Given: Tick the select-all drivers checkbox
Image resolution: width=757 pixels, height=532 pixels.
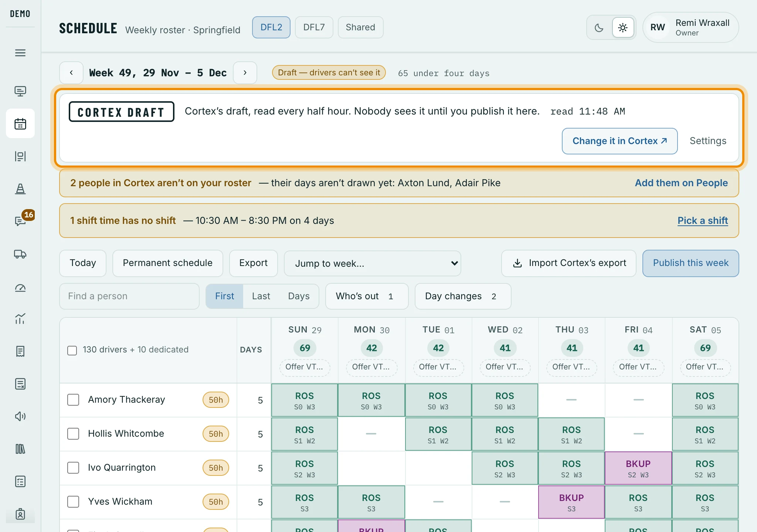Looking at the screenshot, I should 72,350.
